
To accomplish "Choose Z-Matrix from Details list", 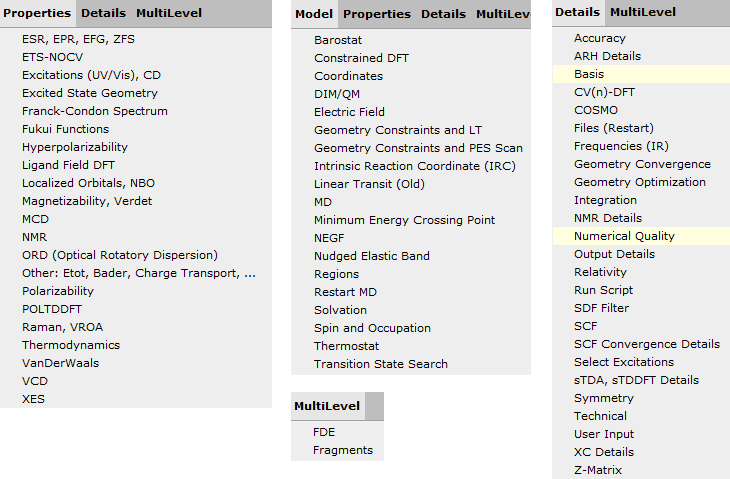I will (597, 470).
